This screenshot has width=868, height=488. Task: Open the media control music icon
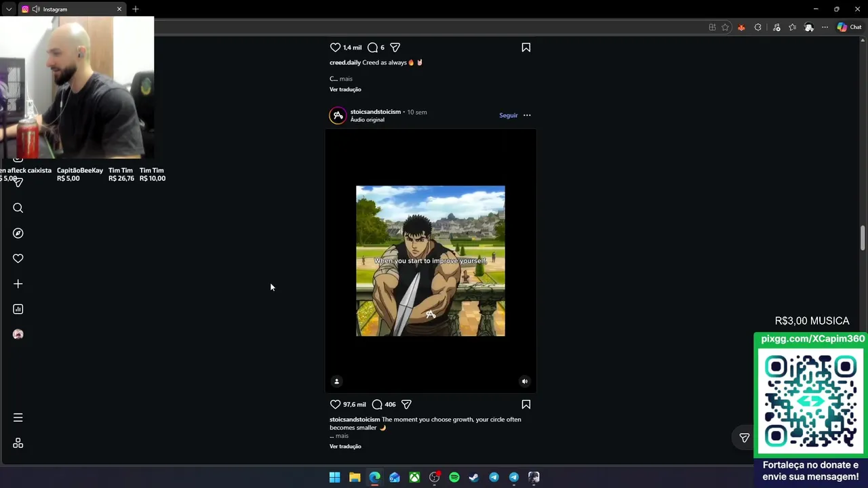click(x=776, y=27)
